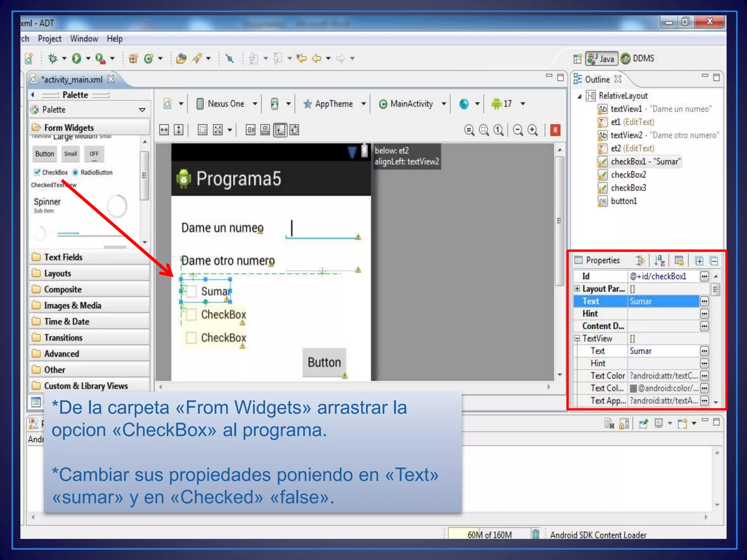The height and width of the screenshot is (560, 747).
Task: Pick the OFF toggle button in the palette
Action: click(94, 154)
